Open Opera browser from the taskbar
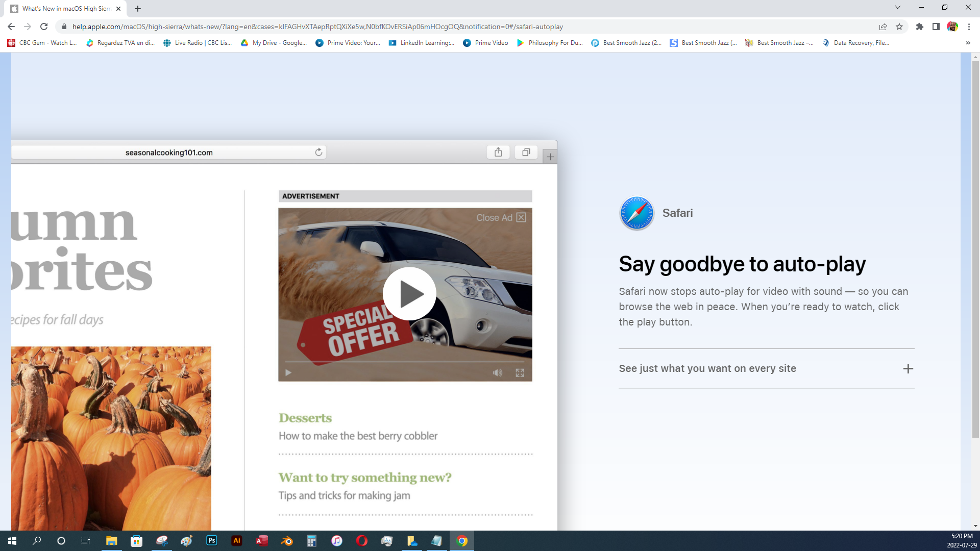 (361, 541)
